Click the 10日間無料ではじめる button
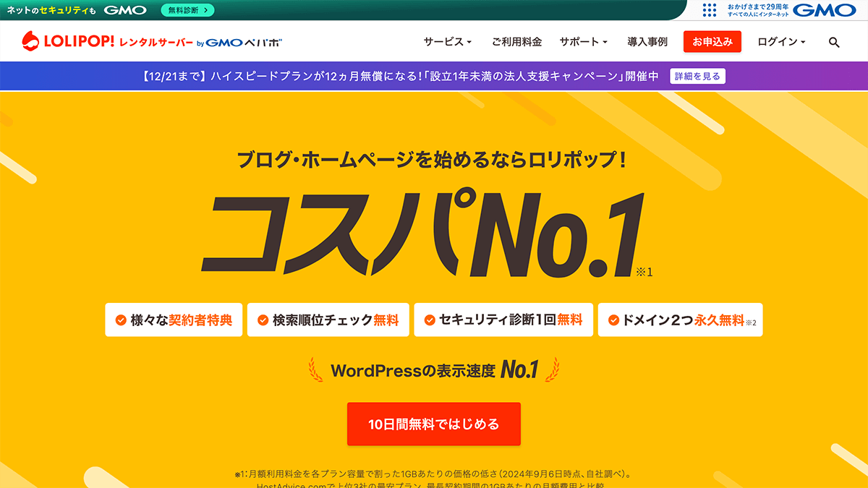The height and width of the screenshot is (488, 868). tap(434, 424)
